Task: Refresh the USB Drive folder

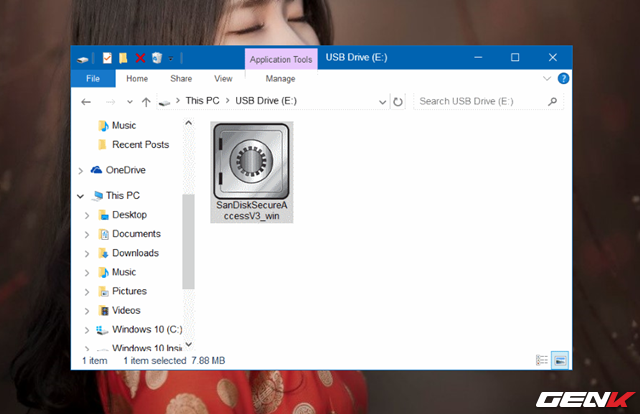Action: coord(398,102)
